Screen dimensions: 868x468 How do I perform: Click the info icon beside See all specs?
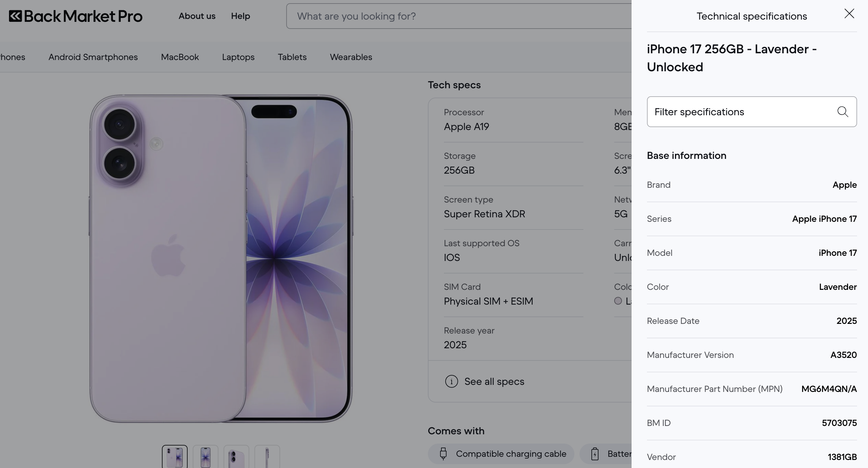tap(451, 381)
